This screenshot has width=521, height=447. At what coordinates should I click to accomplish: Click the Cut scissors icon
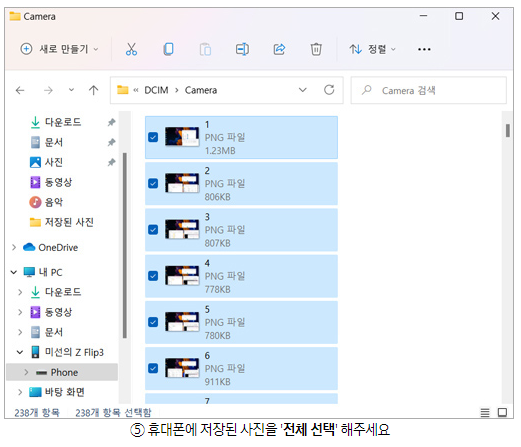click(x=131, y=49)
